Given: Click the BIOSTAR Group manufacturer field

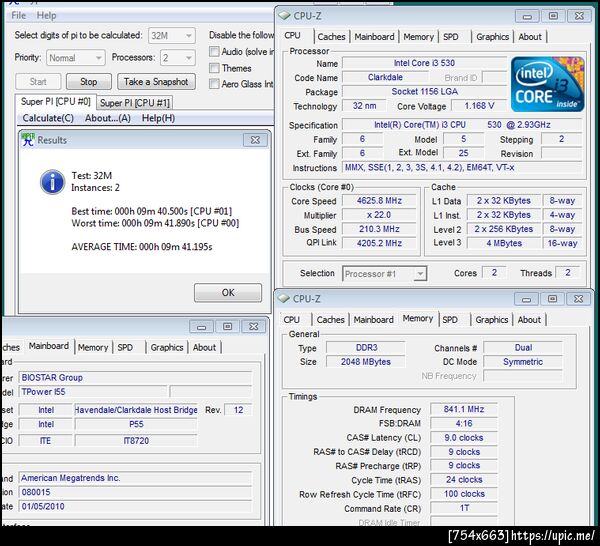Looking at the screenshot, I should click(135, 378).
